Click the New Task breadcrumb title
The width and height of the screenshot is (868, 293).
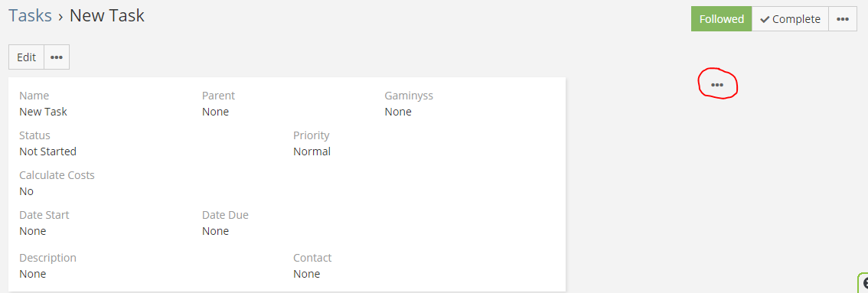[x=107, y=16]
